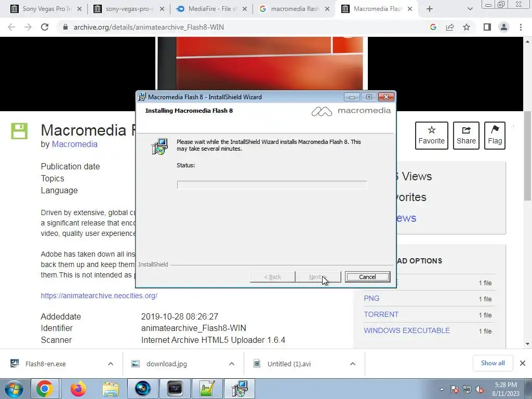The height and width of the screenshot is (399, 532).
Task: Close the MediaFire tab
Action: [245, 9]
